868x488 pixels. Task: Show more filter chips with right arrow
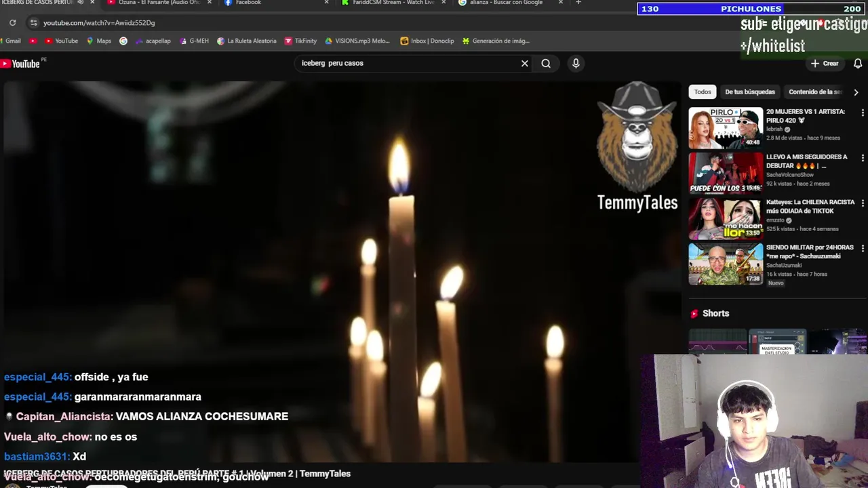tap(856, 91)
